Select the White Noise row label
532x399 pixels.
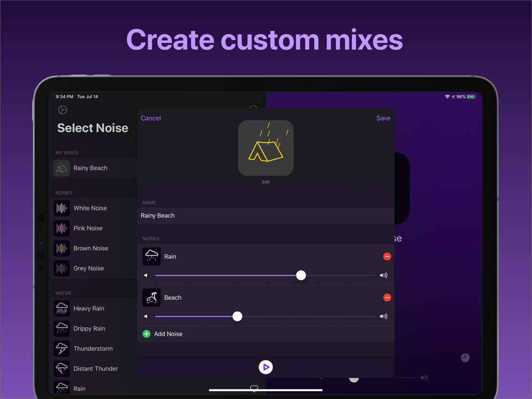coord(90,208)
